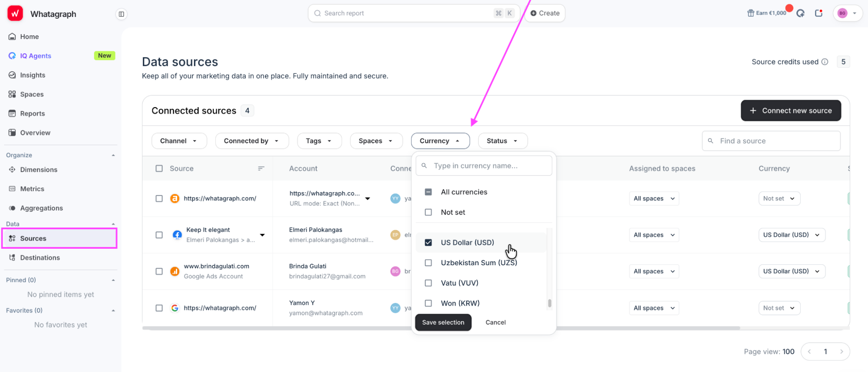Click the magnifier icon in Find a source
The width and height of the screenshot is (868, 372).
(711, 141)
